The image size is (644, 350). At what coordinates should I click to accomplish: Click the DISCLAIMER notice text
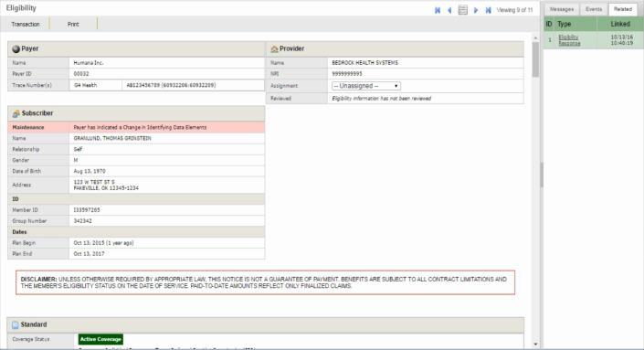coord(264,282)
